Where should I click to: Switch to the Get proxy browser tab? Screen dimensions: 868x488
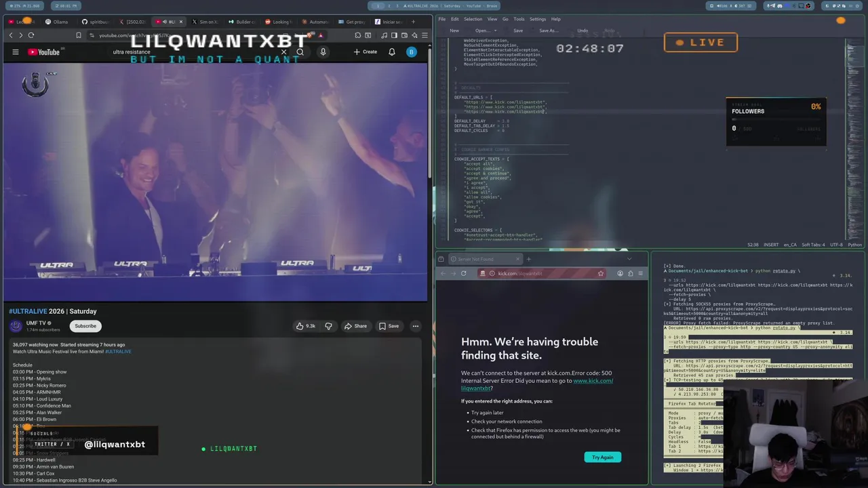tap(352, 22)
